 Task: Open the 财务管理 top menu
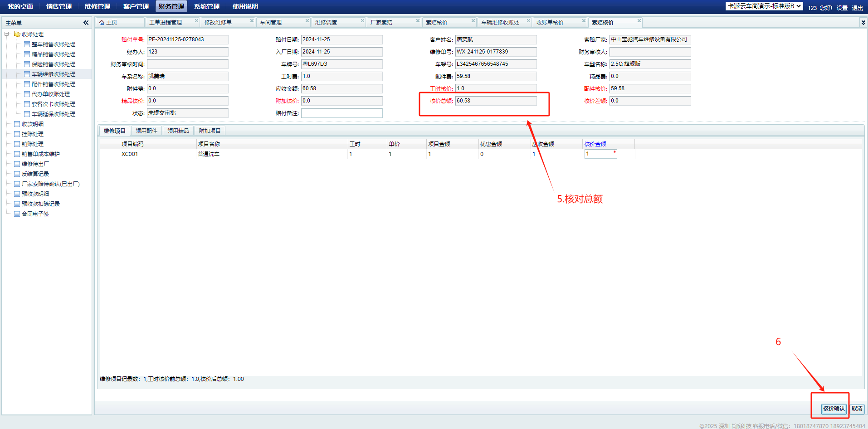pos(171,6)
